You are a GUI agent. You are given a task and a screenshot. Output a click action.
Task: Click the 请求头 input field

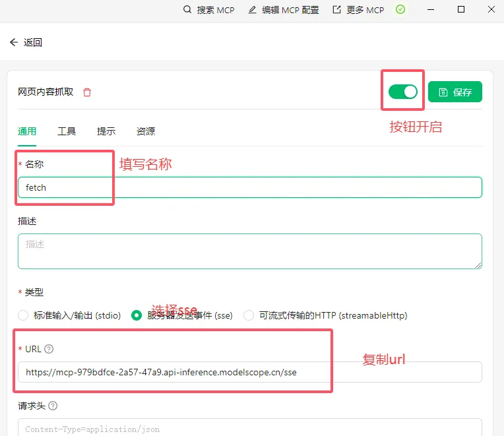[x=249, y=427]
